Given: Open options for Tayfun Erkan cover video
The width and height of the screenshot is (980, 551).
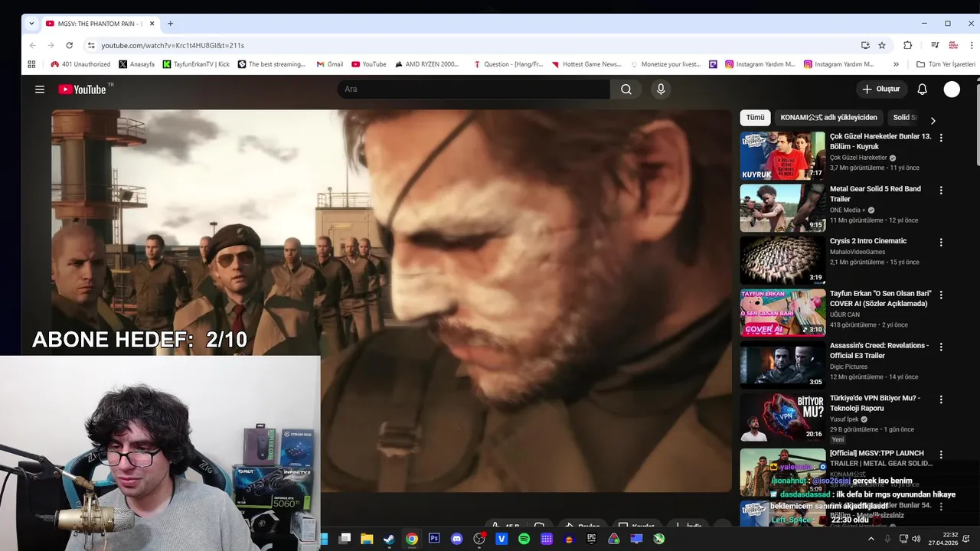Looking at the screenshot, I should pos(941,295).
